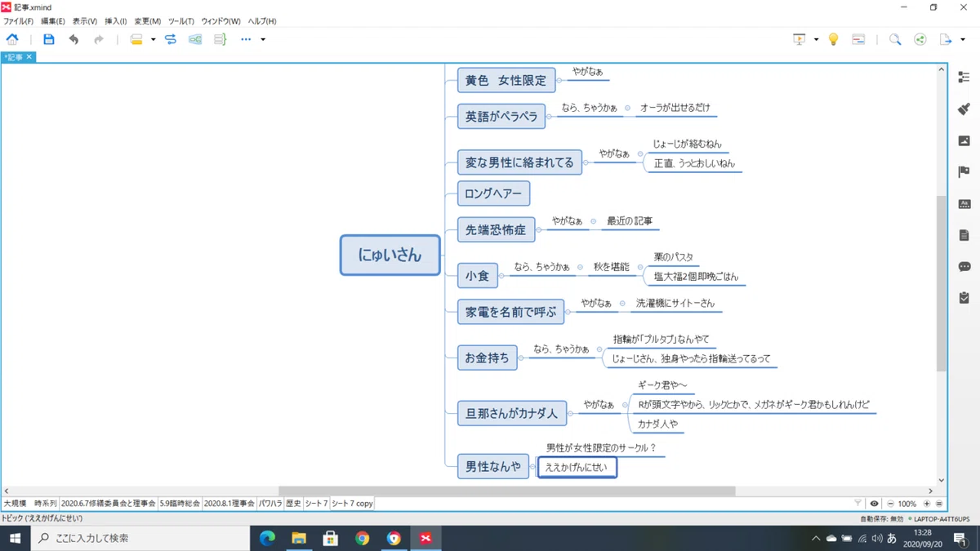Image resolution: width=980 pixels, height=551 pixels.
Task: Open the markers flag panel in right sidebar
Action: [964, 172]
